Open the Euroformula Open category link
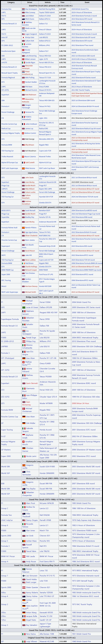103x644 pixels. click(x=8, y=51)
